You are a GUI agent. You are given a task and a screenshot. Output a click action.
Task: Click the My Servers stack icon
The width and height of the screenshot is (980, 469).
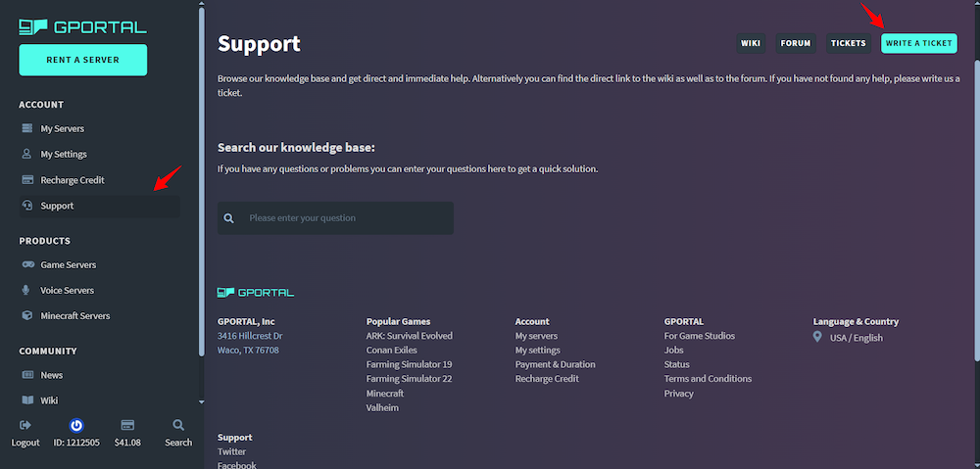point(26,128)
